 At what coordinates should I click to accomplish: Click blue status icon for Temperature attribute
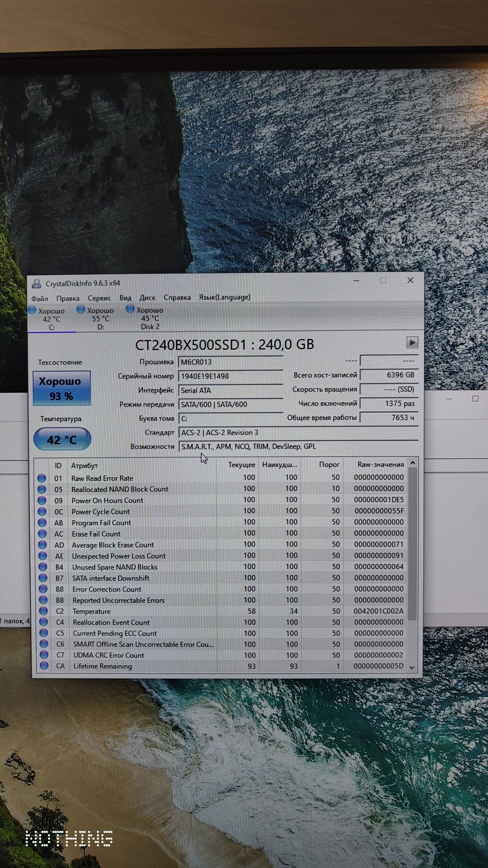(x=43, y=611)
